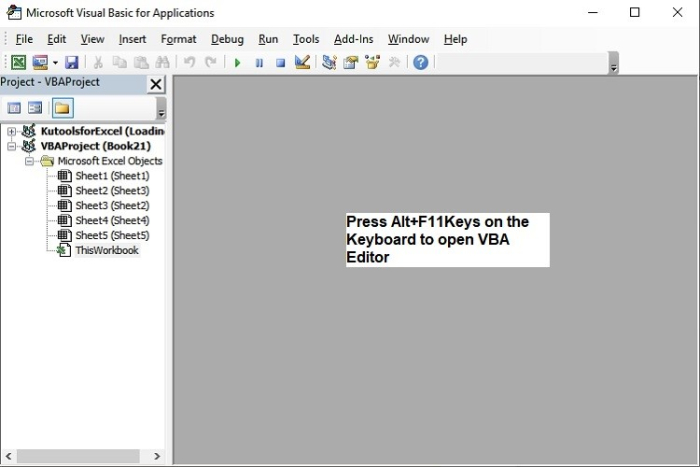Select Sheet1 (Sheet1) in tree
700x467 pixels.
112,176
